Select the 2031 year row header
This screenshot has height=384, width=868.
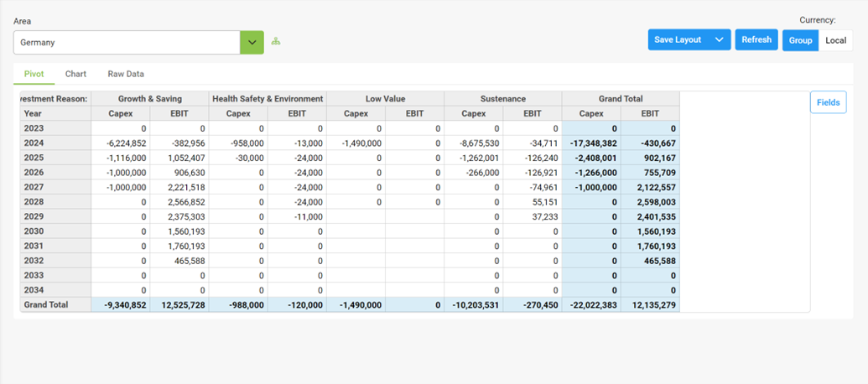coord(55,246)
